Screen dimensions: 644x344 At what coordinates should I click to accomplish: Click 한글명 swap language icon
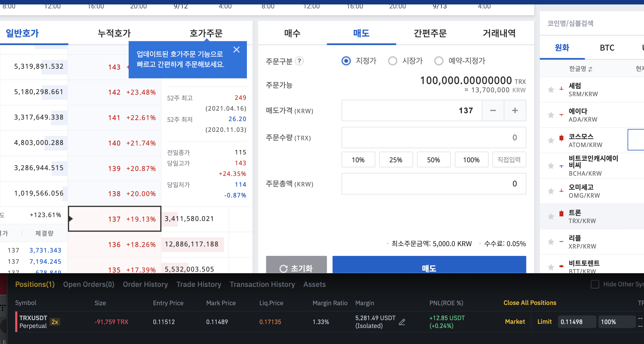pos(590,69)
